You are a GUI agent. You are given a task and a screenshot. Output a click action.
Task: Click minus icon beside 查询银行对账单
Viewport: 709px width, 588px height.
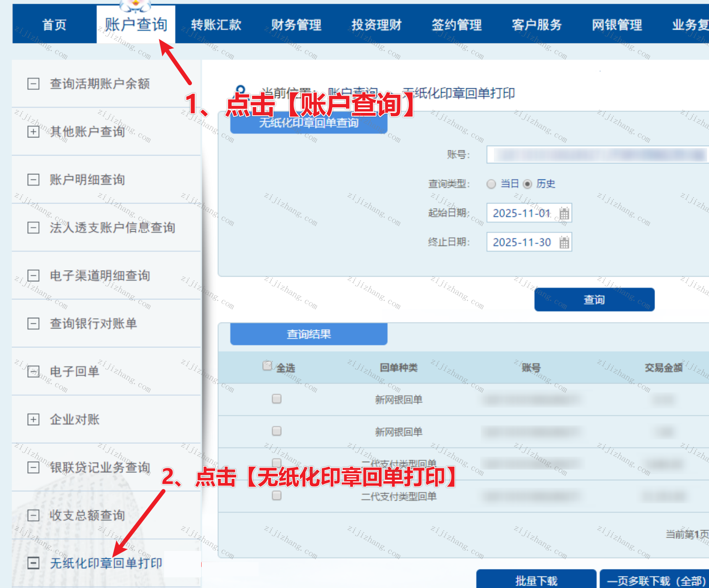pos(33,323)
